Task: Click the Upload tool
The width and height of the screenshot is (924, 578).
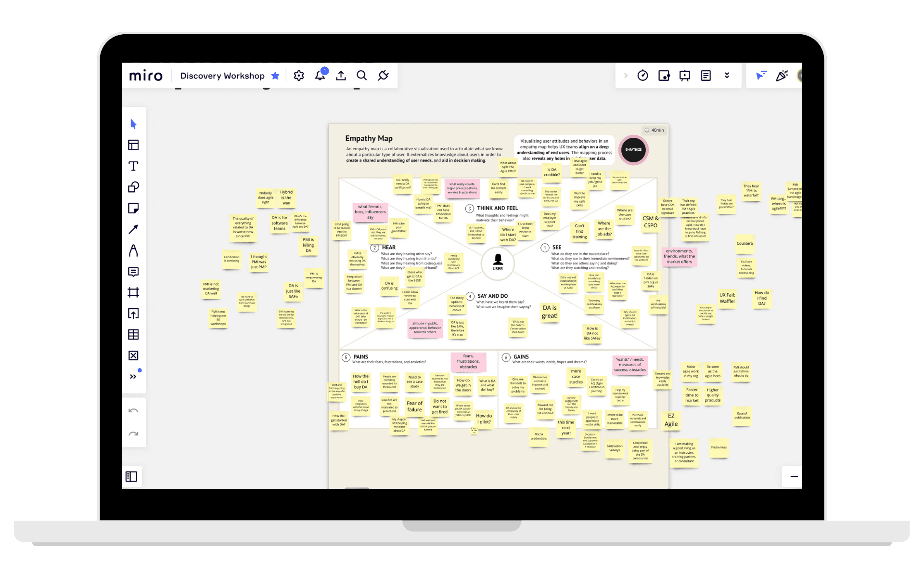Action: pyautogui.click(x=133, y=314)
